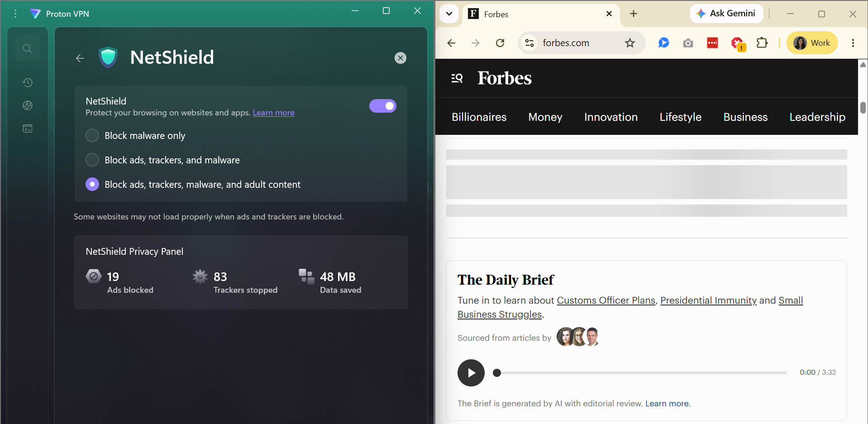Maximize the Proton VPN window
Viewport: 868px width, 424px height.
(386, 11)
